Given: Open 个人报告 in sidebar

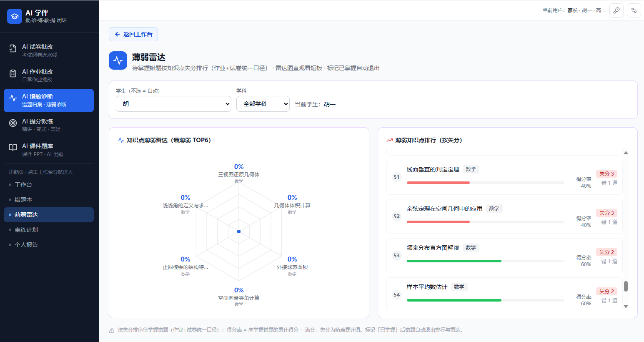Looking at the screenshot, I should pyautogui.click(x=49, y=245).
